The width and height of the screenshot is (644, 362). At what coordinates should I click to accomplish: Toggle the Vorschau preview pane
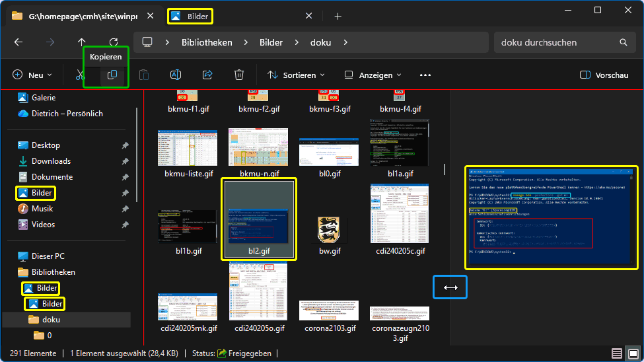pyautogui.click(x=603, y=75)
